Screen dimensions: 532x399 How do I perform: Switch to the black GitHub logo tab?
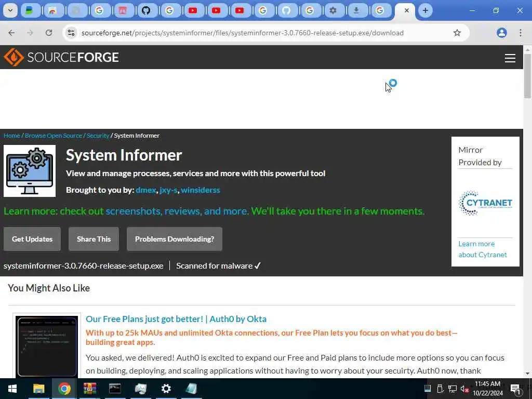[x=146, y=10]
